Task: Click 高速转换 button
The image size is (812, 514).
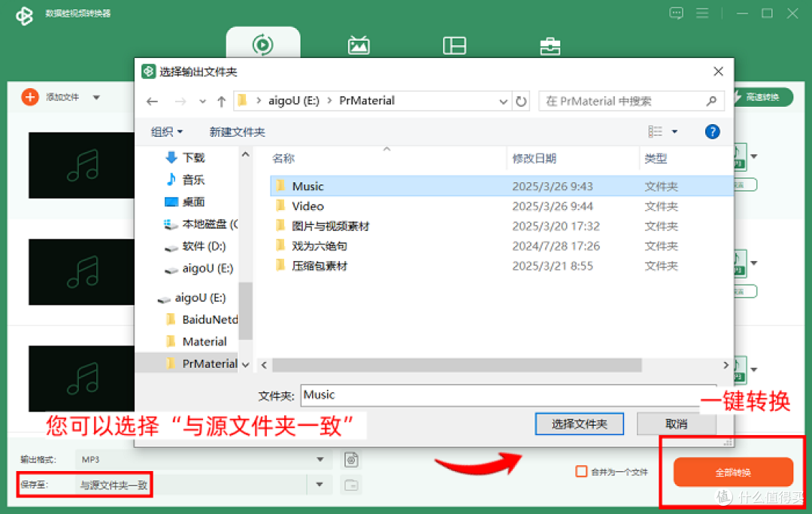Action: (763, 97)
